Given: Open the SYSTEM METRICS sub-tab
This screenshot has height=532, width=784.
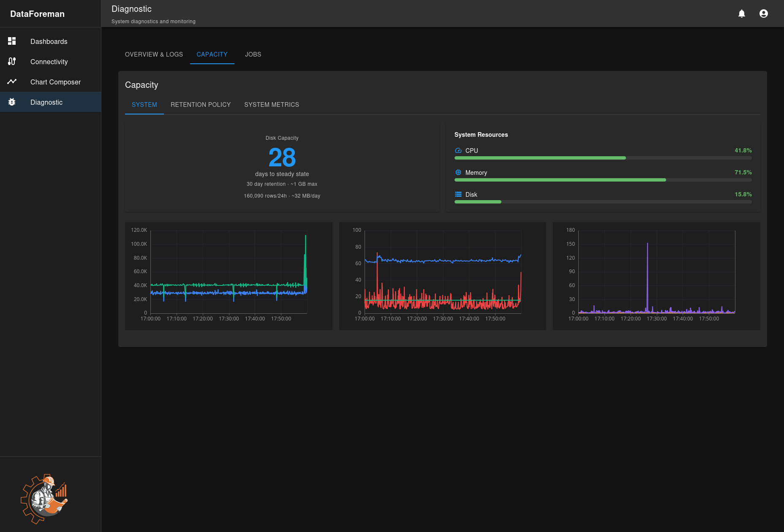Looking at the screenshot, I should coord(272,105).
